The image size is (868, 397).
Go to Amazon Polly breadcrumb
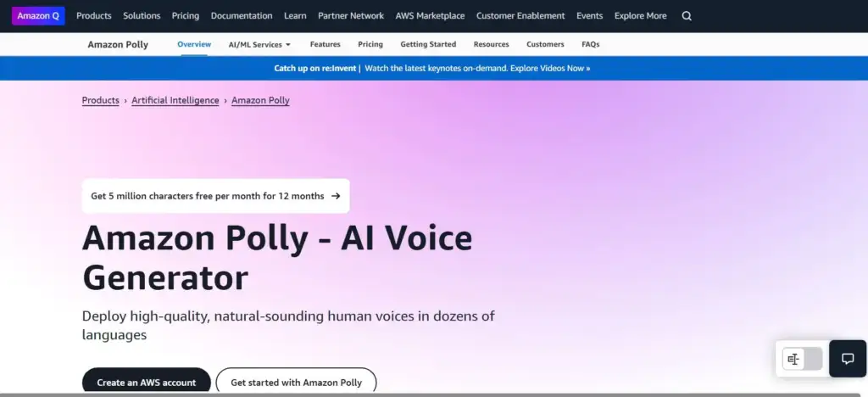[260, 100]
